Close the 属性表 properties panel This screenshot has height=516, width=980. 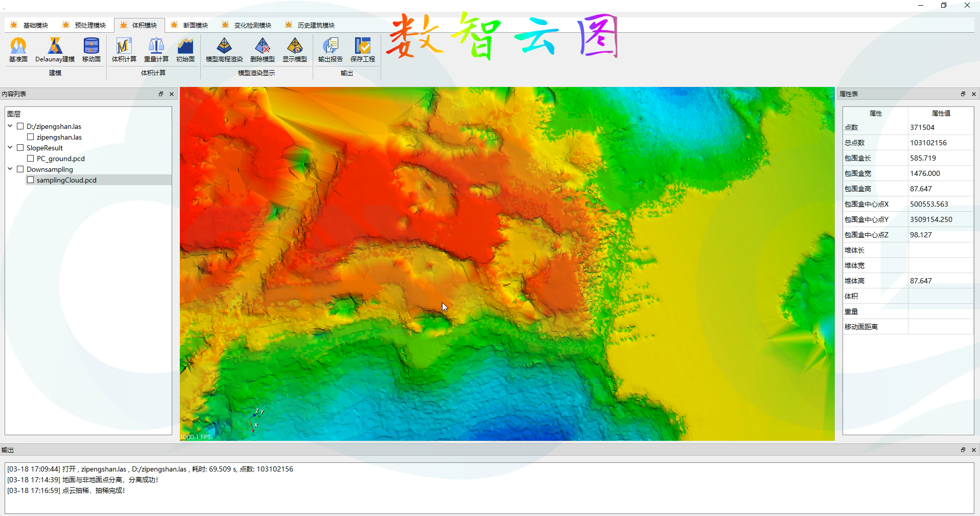(x=973, y=94)
